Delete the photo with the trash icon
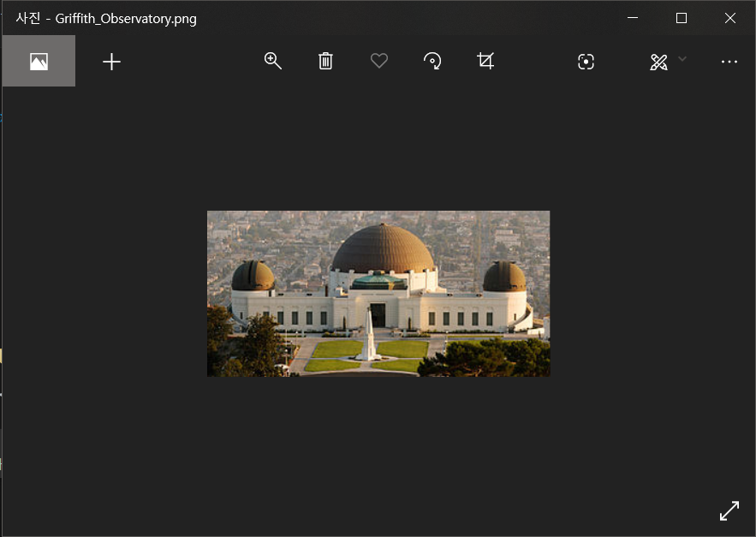Image resolution: width=756 pixels, height=537 pixels. pyautogui.click(x=325, y=62)
